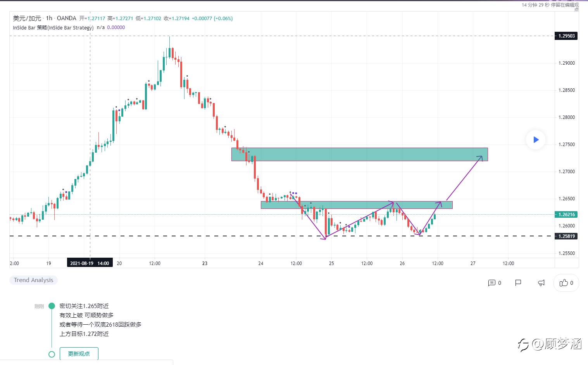Click the 刚刚 timestamp label
This screenshot has width=588, height=365.
(39, 306)
